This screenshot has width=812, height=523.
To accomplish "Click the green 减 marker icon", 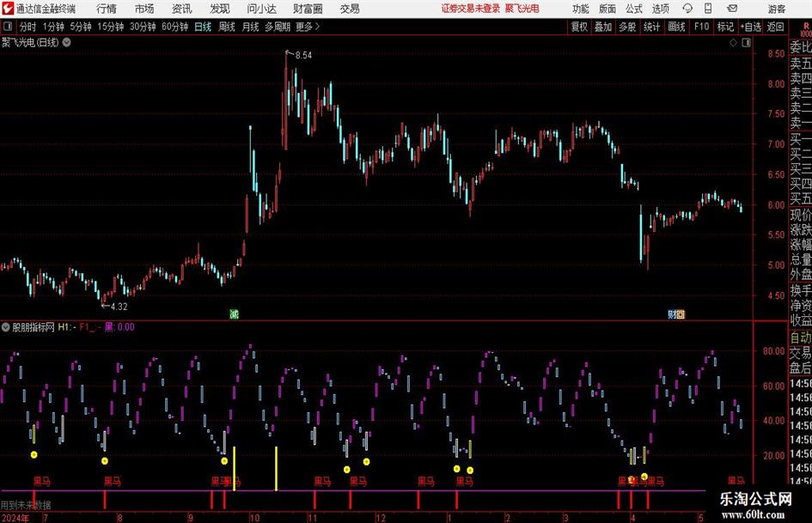I will (x=234, y=313).
